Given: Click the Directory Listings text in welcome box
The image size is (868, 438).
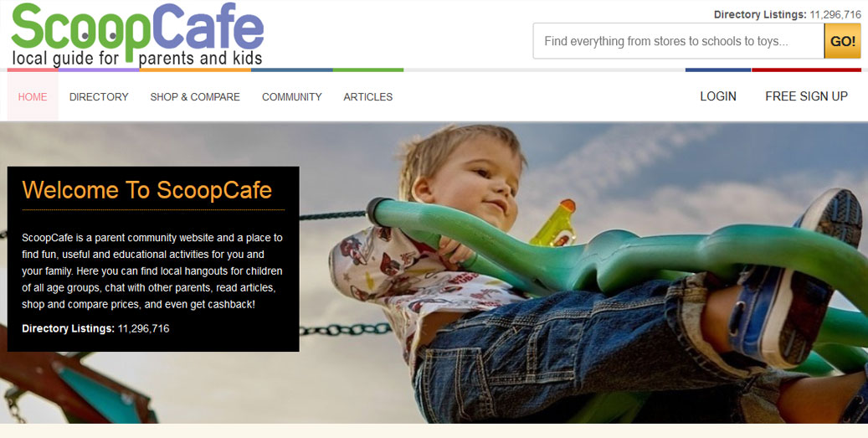Looking at the screenshot, I should point(95,328).
